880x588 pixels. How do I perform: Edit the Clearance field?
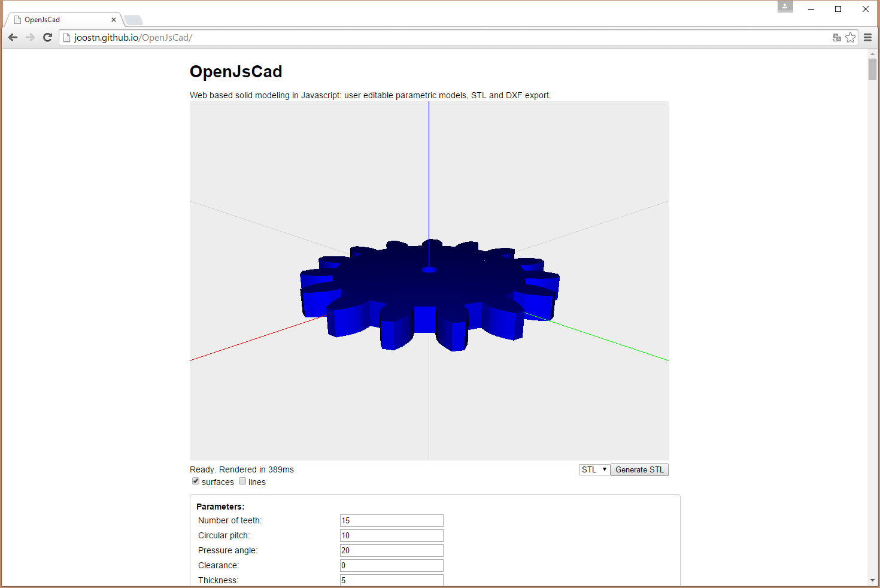click(x=392, y=565)
